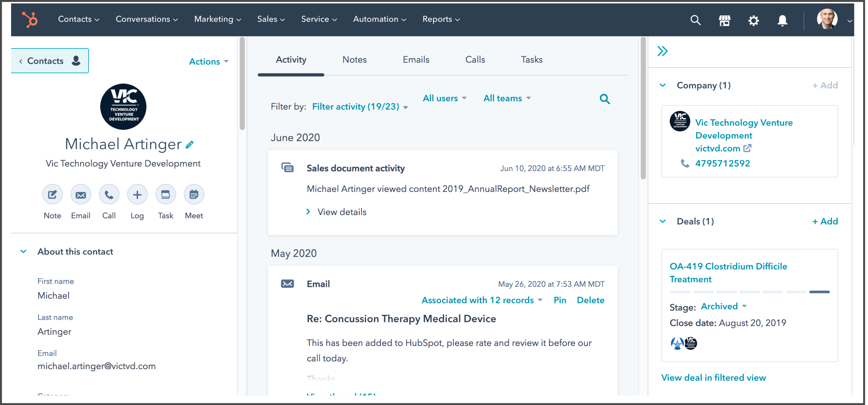Switch to the Notes tab

tap(354, 60)
